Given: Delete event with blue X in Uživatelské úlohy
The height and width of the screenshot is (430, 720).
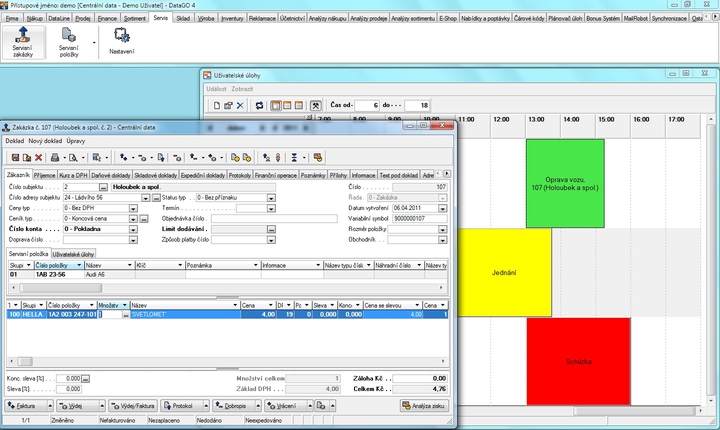Looking at the screenshot, I should point(240,105).
